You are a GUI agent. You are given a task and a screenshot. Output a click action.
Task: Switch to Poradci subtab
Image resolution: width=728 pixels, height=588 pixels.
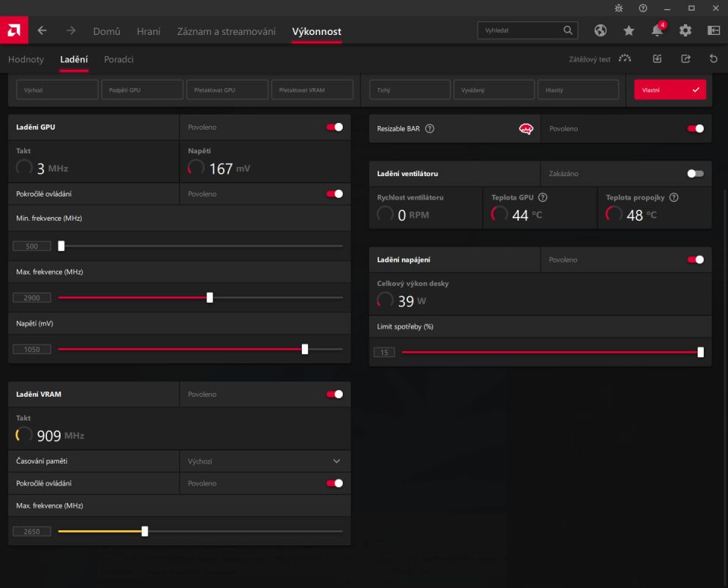pos(119,59)
